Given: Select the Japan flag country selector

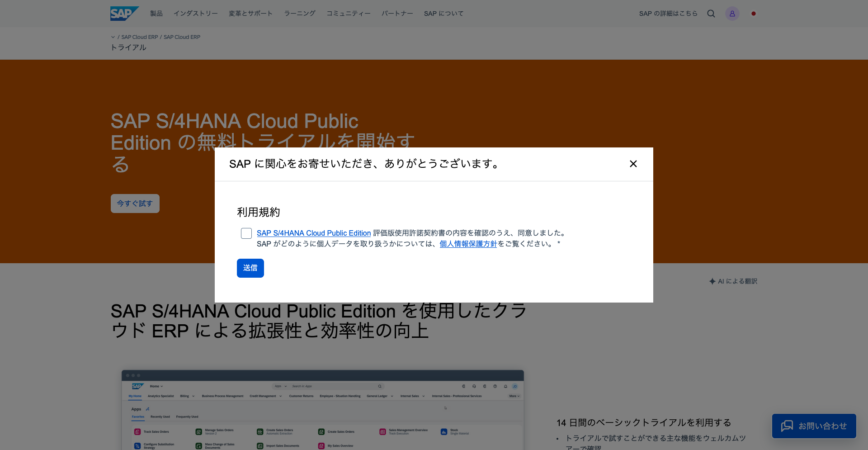Looking at the screenshot, I should tap(754, 14).
